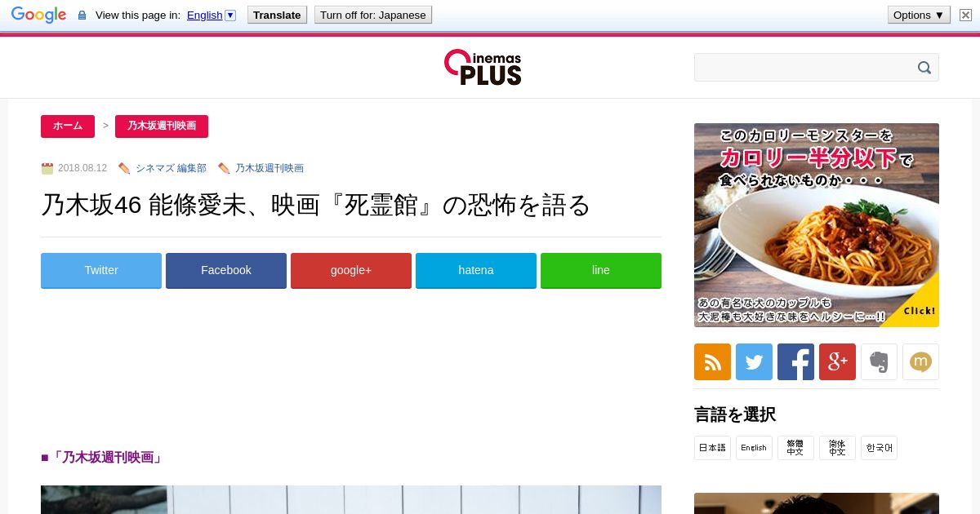This screenshot has width=980, height=514.
Task: Click the date 2018.08.12
Action: pyautogui.click(x=82, y=168)
